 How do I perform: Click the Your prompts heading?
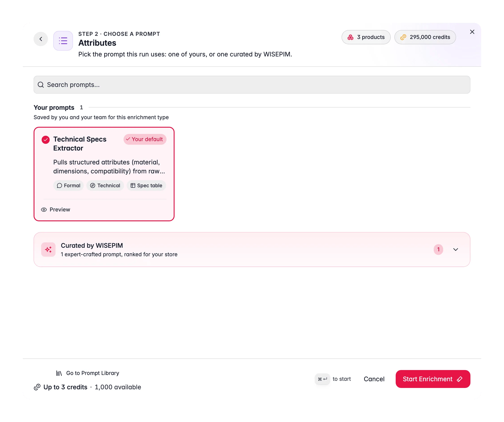(54, 108)
